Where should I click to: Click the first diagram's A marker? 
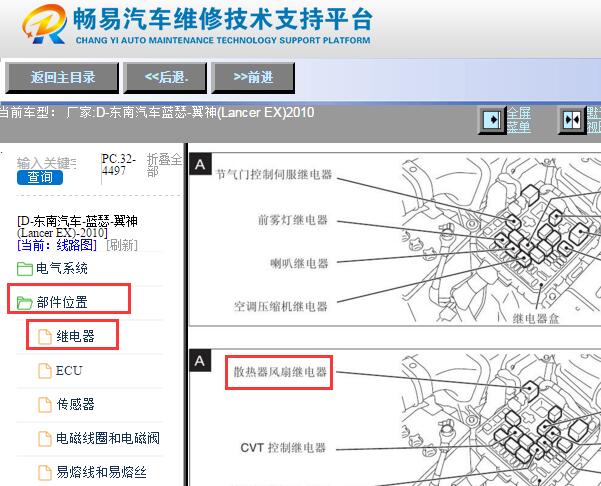click(200, 164)
